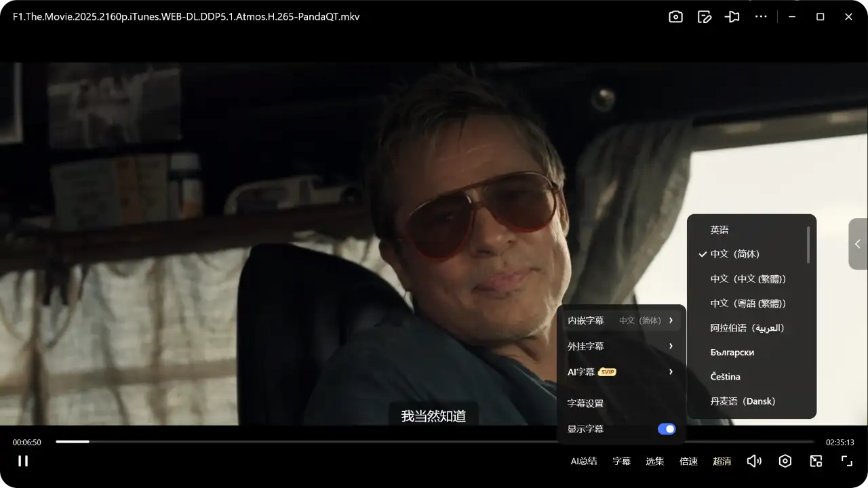868x488 pixels.
Task: Expand the 外挂字幕 submenu
Action: pos(620,346)
